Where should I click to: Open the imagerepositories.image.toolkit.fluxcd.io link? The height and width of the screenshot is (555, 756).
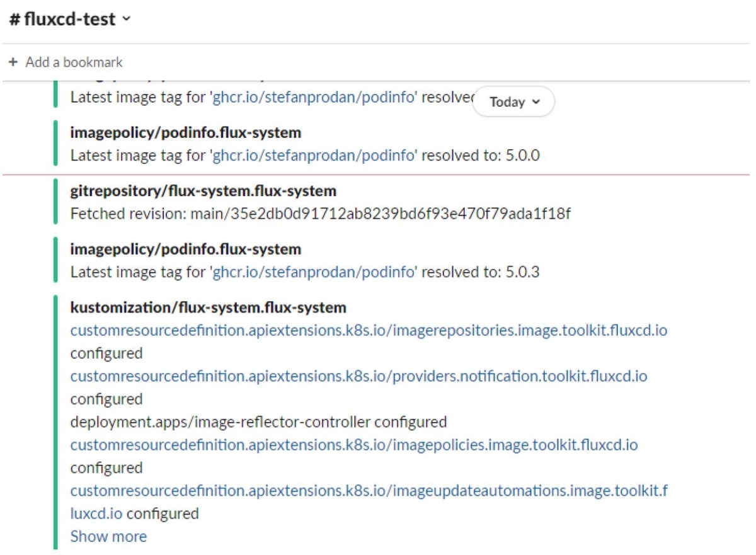coord(369,330)
